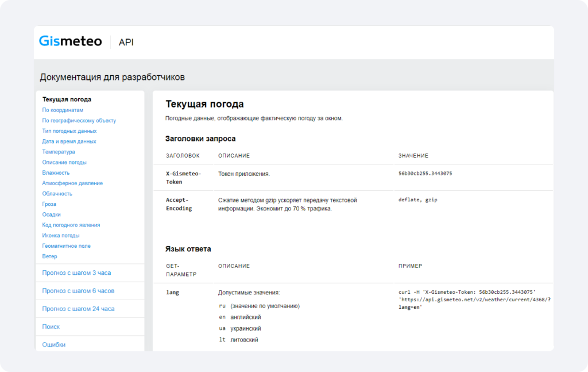Image resolution: width=588 pixels, height=372 pixels.
Task: Click the GET-ПАРАМЕТР column header
Action: pos(181,270)
